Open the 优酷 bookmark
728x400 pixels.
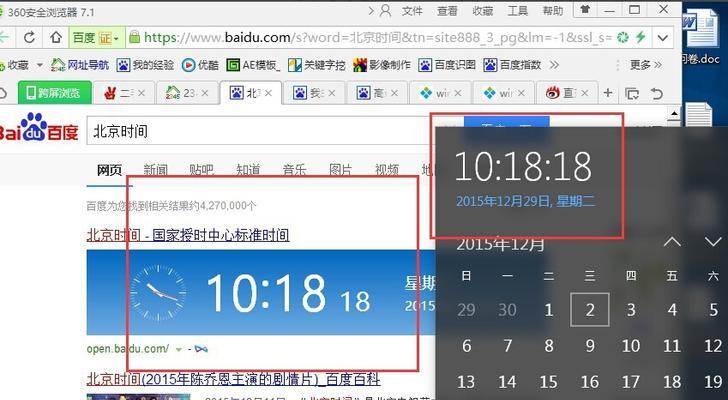(200, 65)
